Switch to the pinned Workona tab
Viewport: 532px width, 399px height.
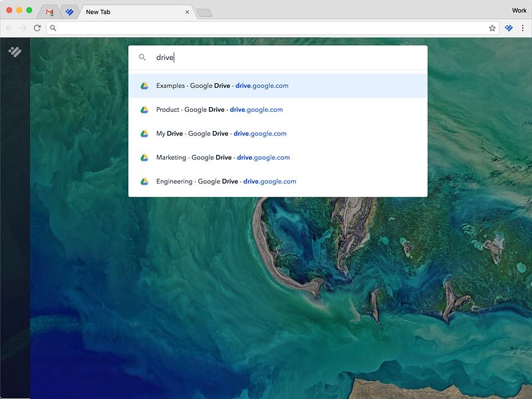70,12
